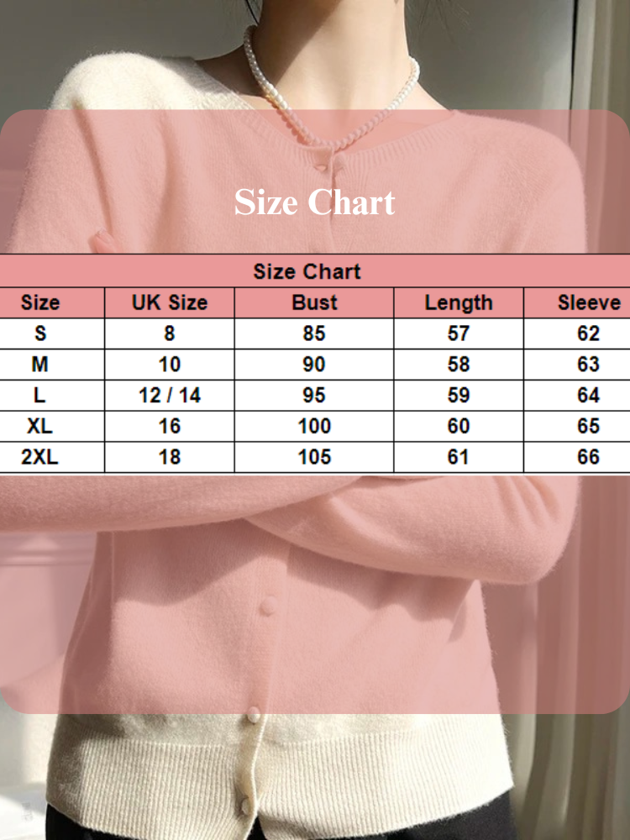This screenshot has width=630, height=840.
Task: Click the "M" size row label
Action: [40, 365]
